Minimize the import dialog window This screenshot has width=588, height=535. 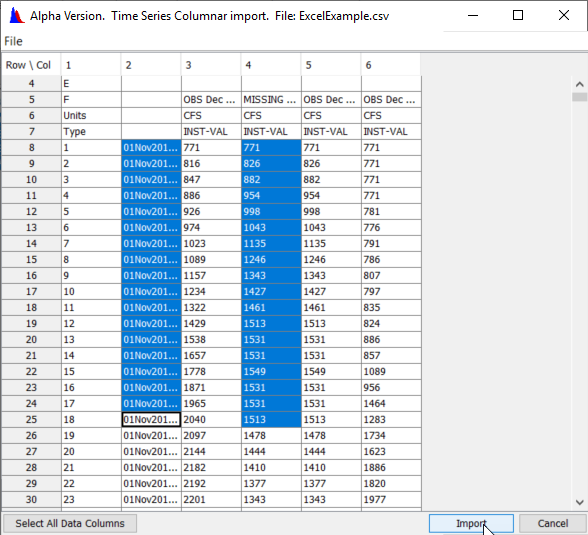pos(473,15)
